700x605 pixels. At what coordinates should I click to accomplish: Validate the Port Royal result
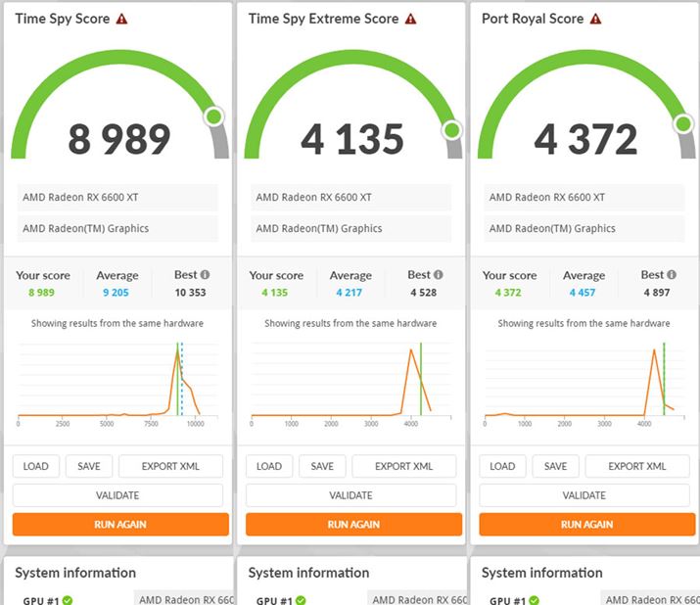coord(586,495)
